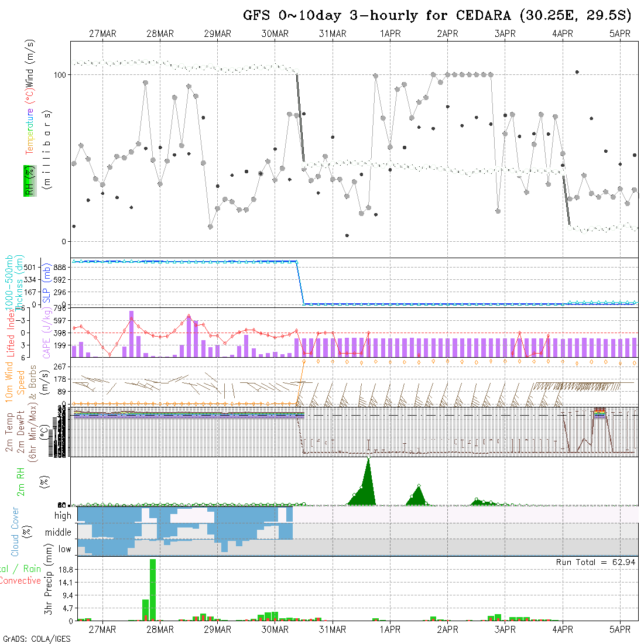Select the 'low' cloud cover level label
The height and width of the screenshot is (644, 644).
(64, 549)
